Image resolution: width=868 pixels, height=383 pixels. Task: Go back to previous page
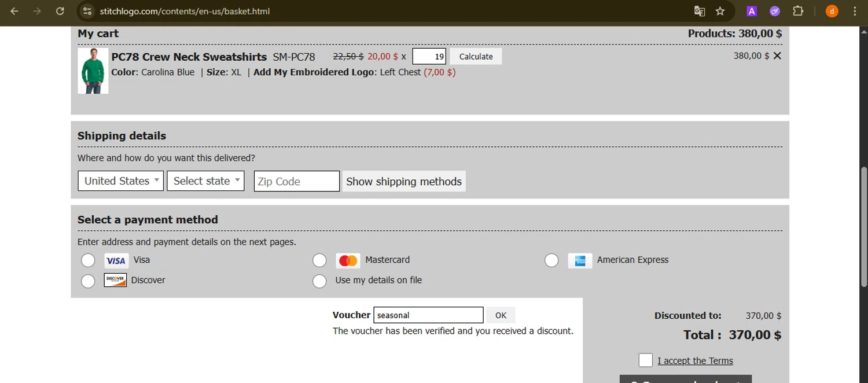(14, 11)
